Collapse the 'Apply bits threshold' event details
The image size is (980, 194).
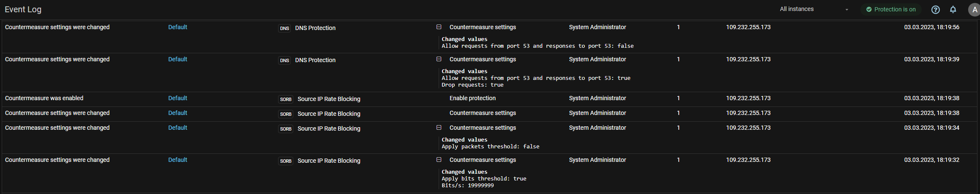439,160
